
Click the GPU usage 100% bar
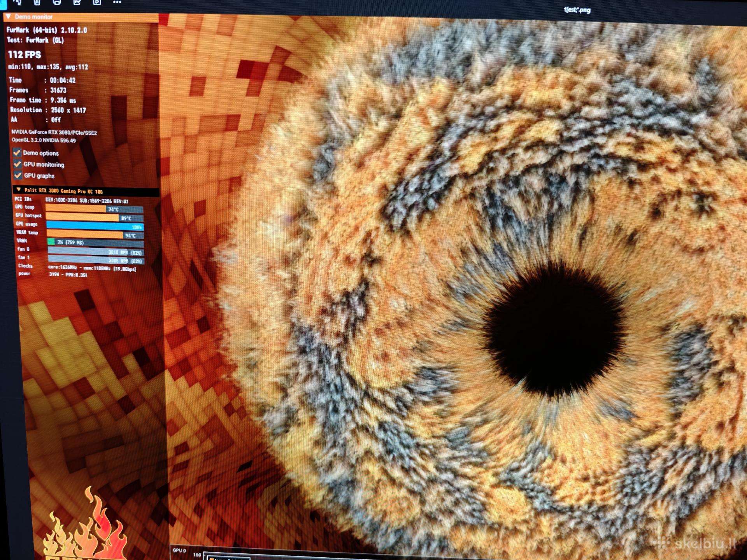pyautogui.click(x=95, y=227)
